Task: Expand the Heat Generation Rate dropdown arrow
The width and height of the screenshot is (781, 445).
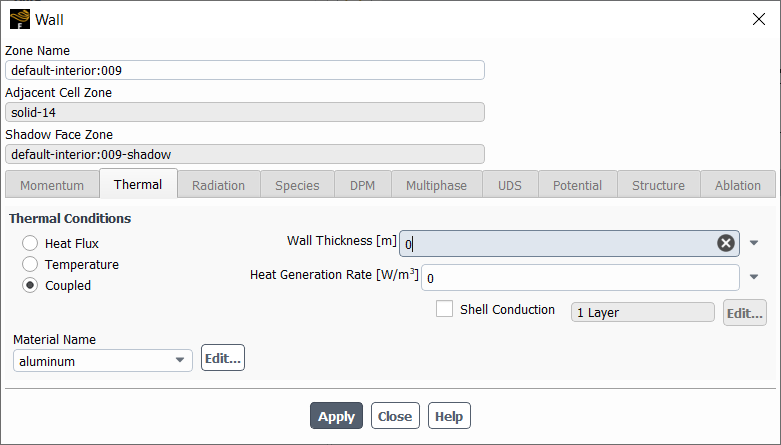Action: click(x=754, y=277)
